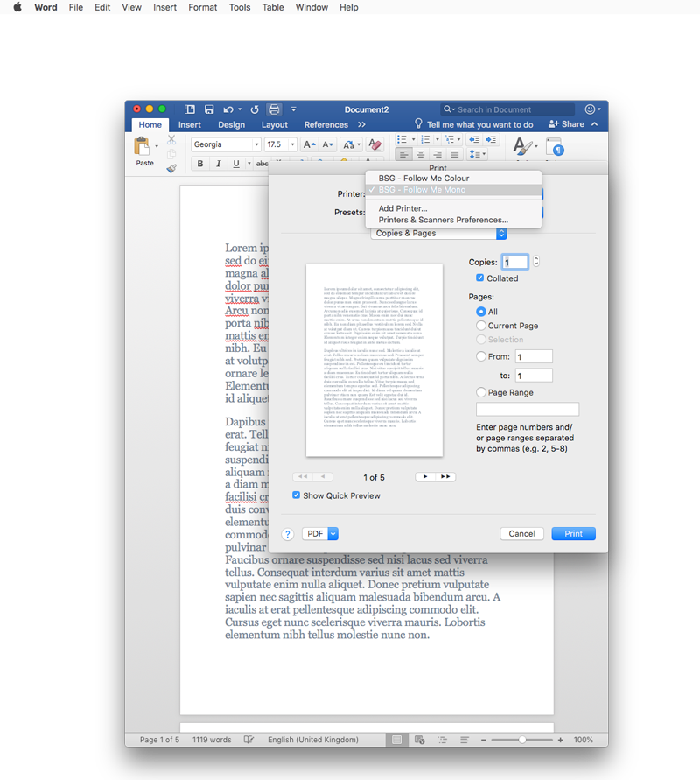This screenshot has width=700, height=780.
Task: Click the smiley feedback icon
Action: point(590,109)
